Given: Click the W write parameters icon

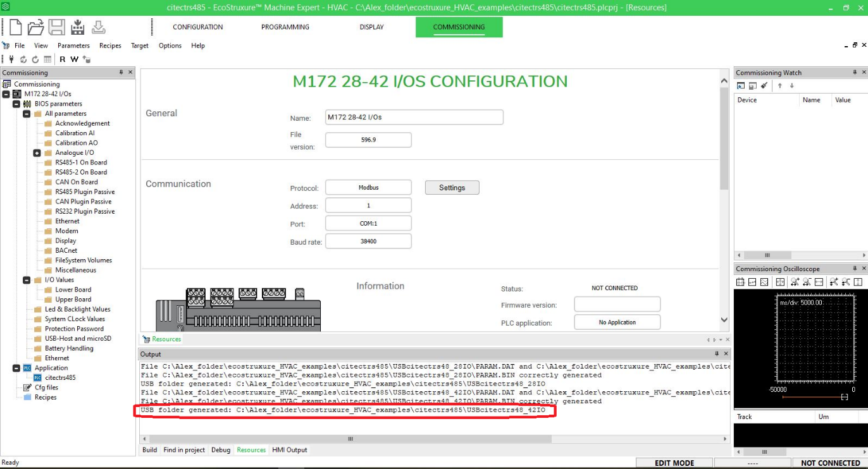Looking at the screenshot, I should click(x=74, y=59).
